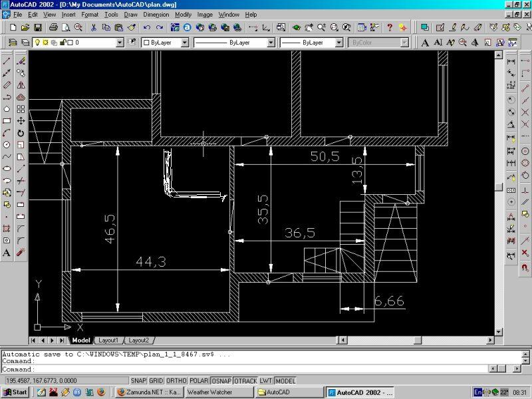Select the Move tool in Modify toolbar
Viewport: 532px width, 399px height.
[21, 121]
